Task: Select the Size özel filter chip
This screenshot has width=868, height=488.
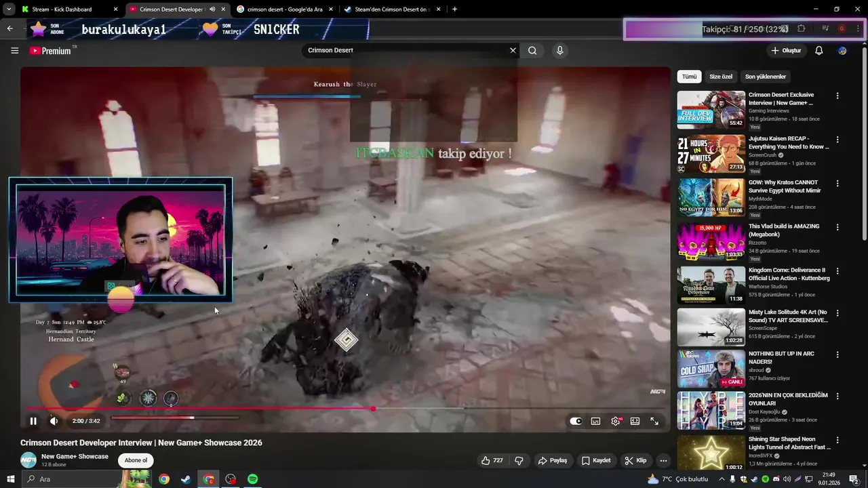Action: tap(721, 77)
